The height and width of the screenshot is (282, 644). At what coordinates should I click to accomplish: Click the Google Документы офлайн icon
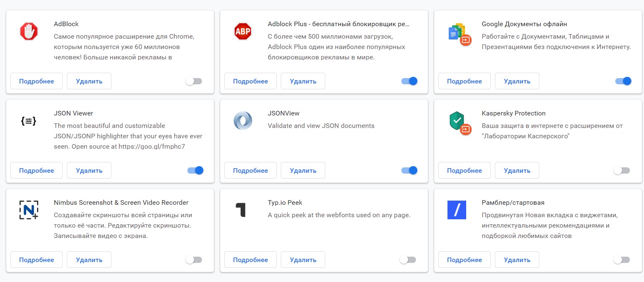click(x=459, y=33)
